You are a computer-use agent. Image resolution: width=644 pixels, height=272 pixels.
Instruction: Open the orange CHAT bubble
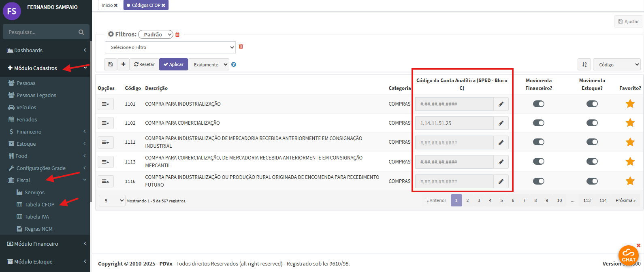[x=628, y=255]
